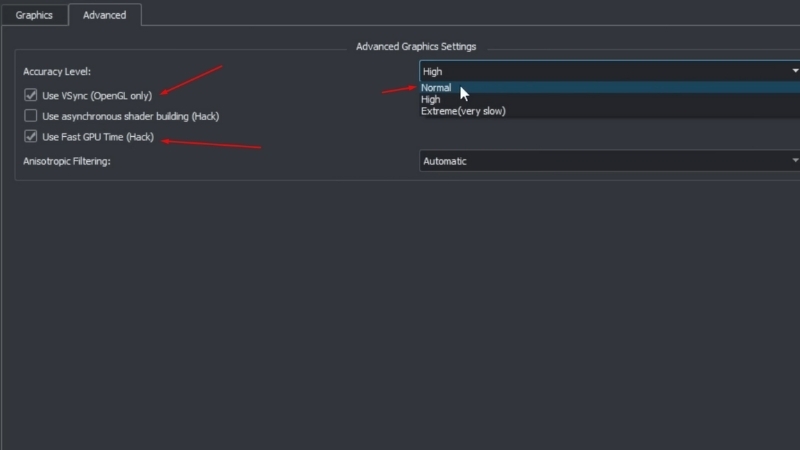Pick High in the open dropdown list

pos(431,99)
